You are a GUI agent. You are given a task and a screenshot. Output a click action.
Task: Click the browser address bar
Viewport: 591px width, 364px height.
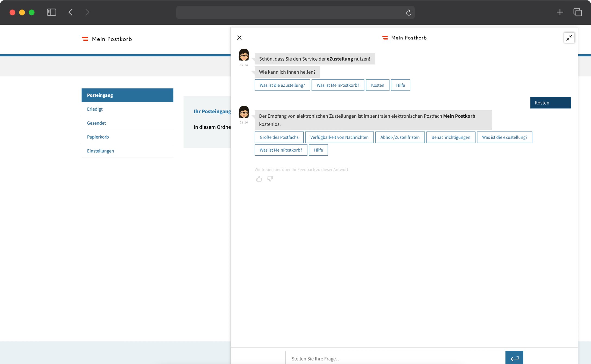(295, 12)
